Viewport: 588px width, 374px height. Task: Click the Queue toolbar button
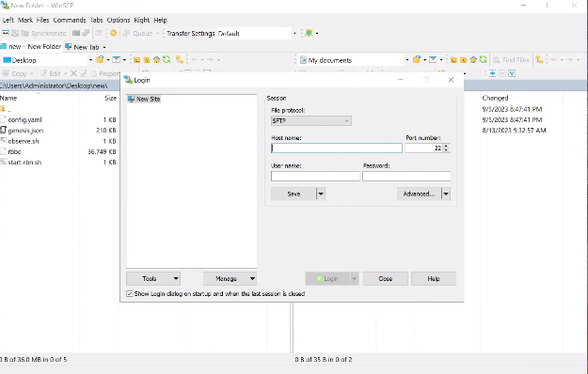point(138,33)
